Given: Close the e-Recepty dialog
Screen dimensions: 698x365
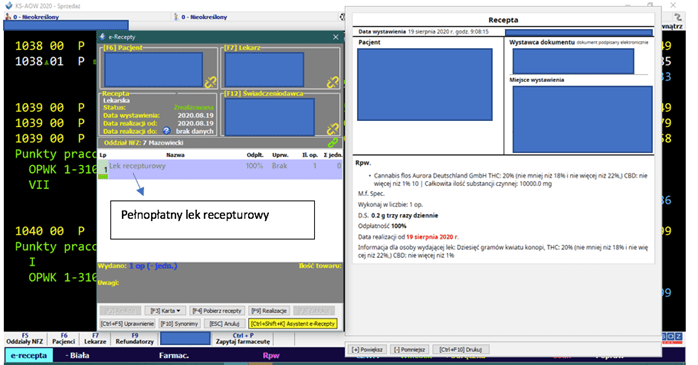Looking at the screenshot, I should [x=336, y=37].
